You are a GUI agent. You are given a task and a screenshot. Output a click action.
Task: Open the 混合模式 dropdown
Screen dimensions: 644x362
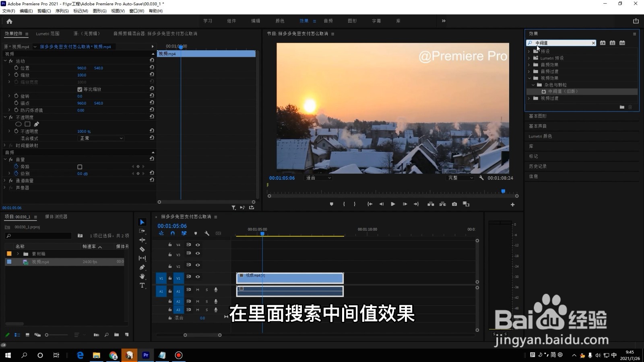click(x=101, y=138)
